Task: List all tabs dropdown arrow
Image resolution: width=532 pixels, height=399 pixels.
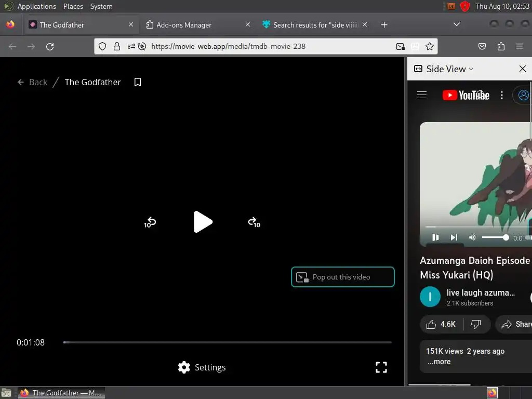Action: pos(457,24)
